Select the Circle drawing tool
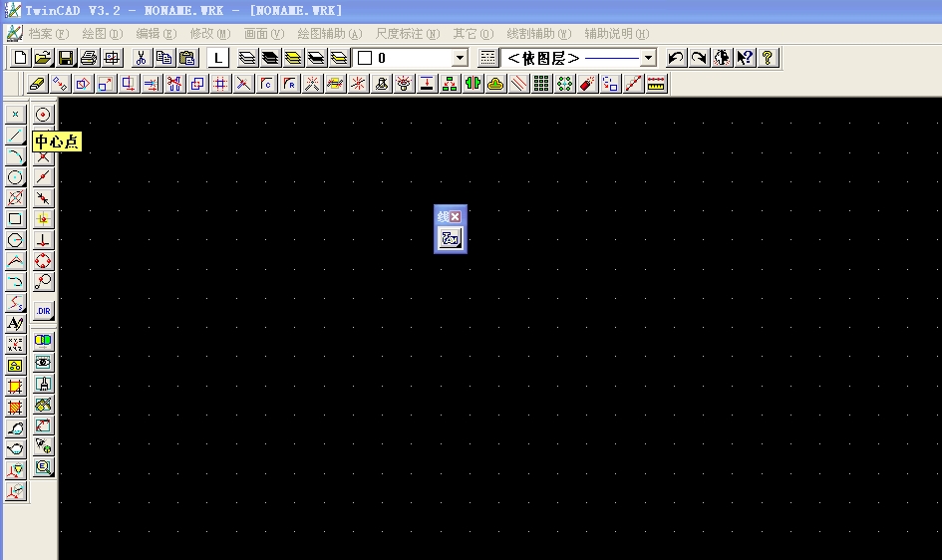The width and height of the screenshot is (942, 560). click(x=16, y=177)
